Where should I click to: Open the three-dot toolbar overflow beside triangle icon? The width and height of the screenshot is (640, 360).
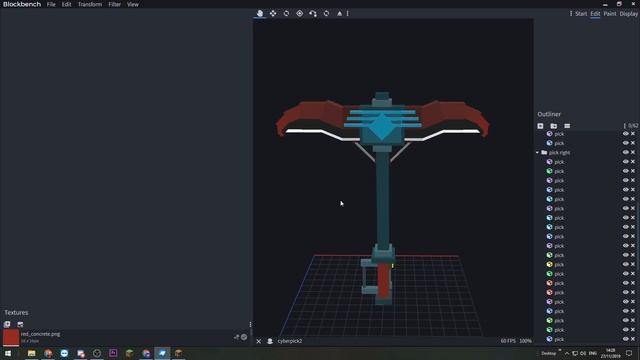348,13
